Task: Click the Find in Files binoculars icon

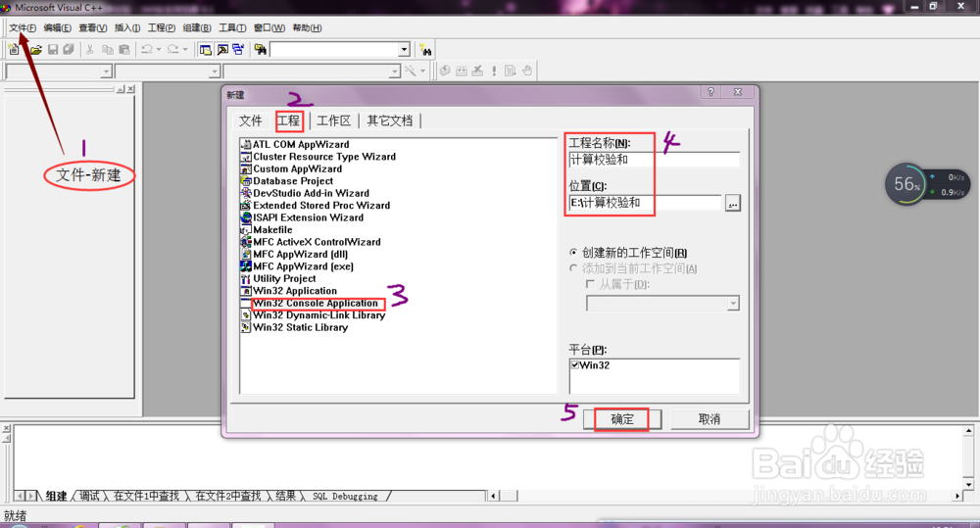Action: click(x=261, y=49)
